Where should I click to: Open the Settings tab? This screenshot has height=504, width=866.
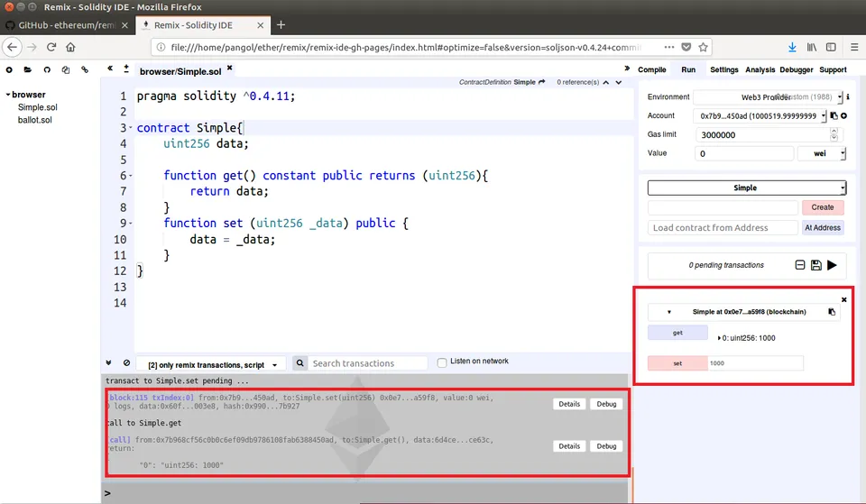pyautogui.click(x=724, y=69)
